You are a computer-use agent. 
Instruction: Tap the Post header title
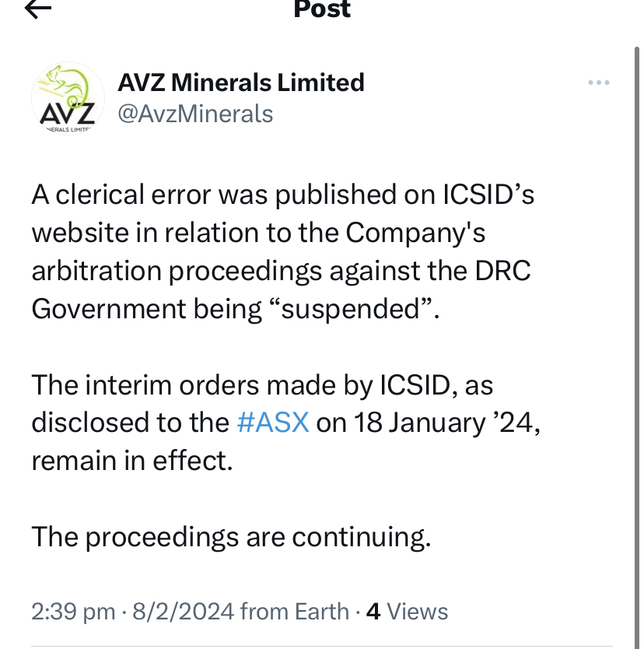[x=322, y=9]
